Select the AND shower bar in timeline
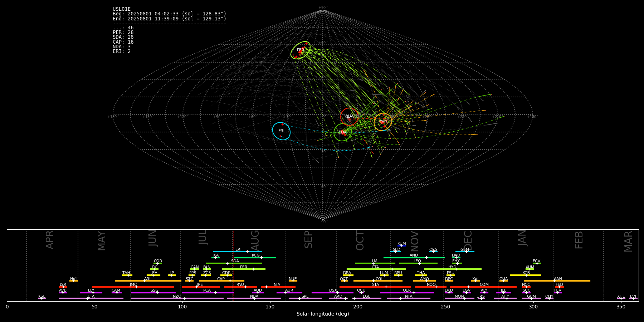The width and height of the screenshot is (644, 322). tap(414, 257)
